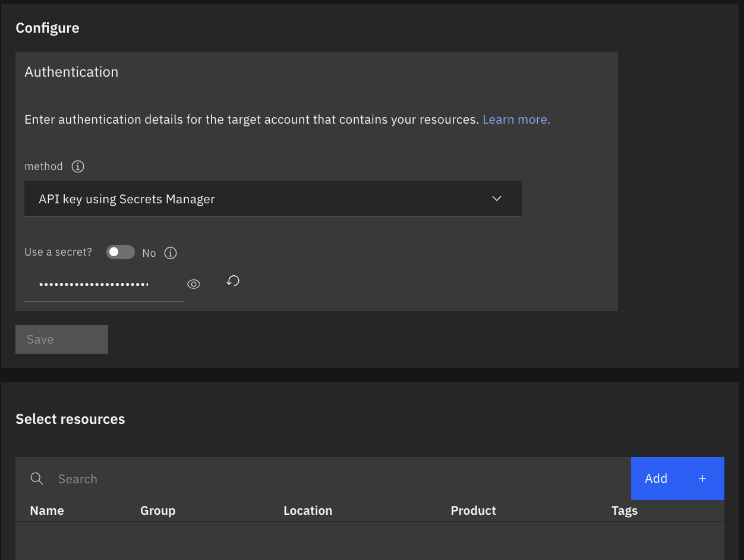This screenshot has width=744, height=560.
Task: Click the reset icon next to the API key
Action: [232, 281]
